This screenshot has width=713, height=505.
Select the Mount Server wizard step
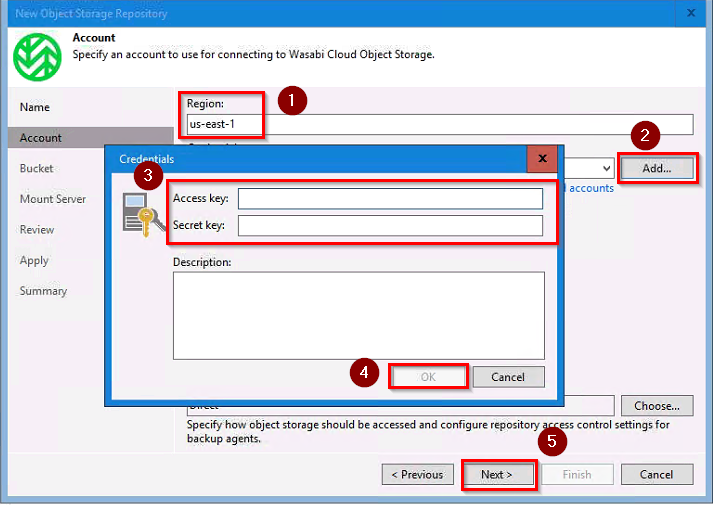53,199
